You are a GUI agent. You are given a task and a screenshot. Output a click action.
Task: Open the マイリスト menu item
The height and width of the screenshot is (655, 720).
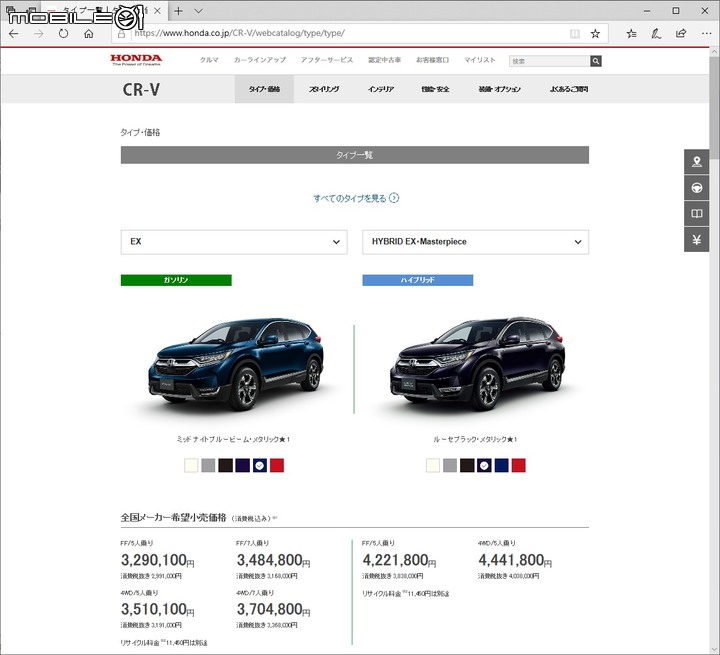pos(479,60)
